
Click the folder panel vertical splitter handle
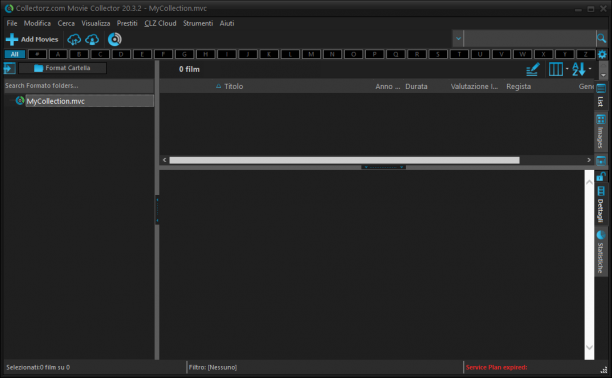coord(157,210)
